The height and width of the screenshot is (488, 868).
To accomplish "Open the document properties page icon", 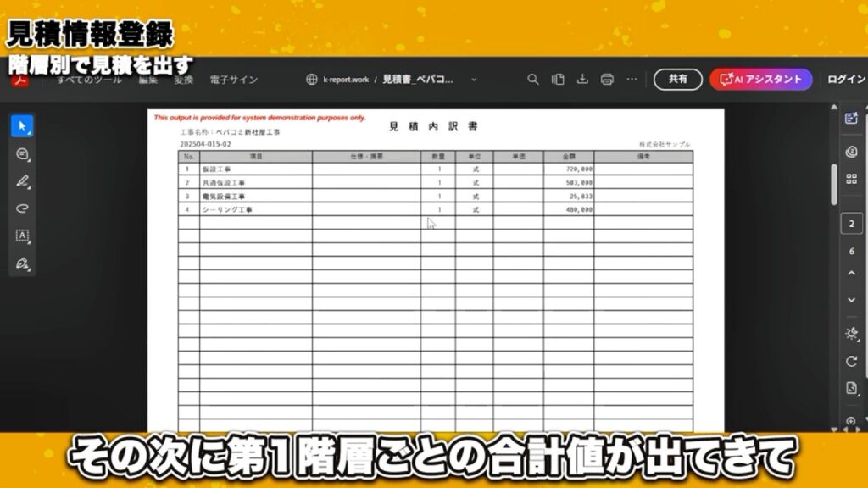I will pos(851,388).
